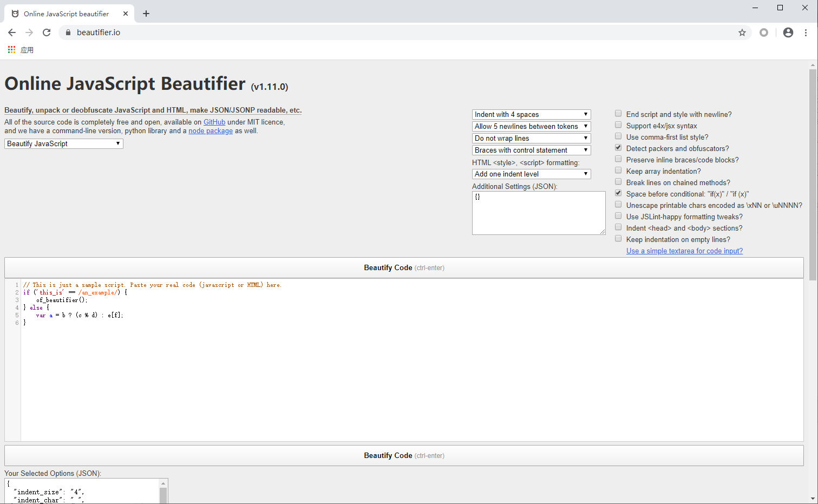Open a new browser tab with plus
The width and height of the screenshot is (818, 504).
tap(146, 14)
